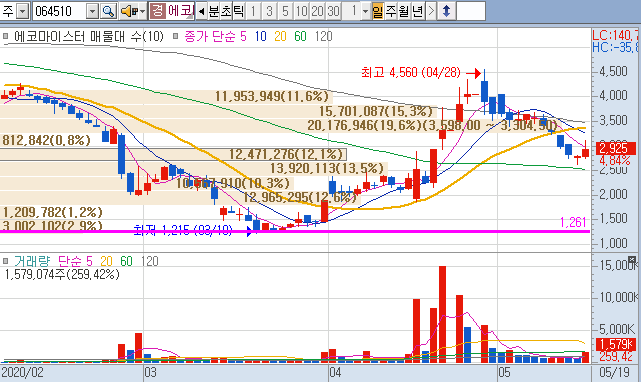
Task: Click the 거래량 volume label
Action: [x=32, y=261]
